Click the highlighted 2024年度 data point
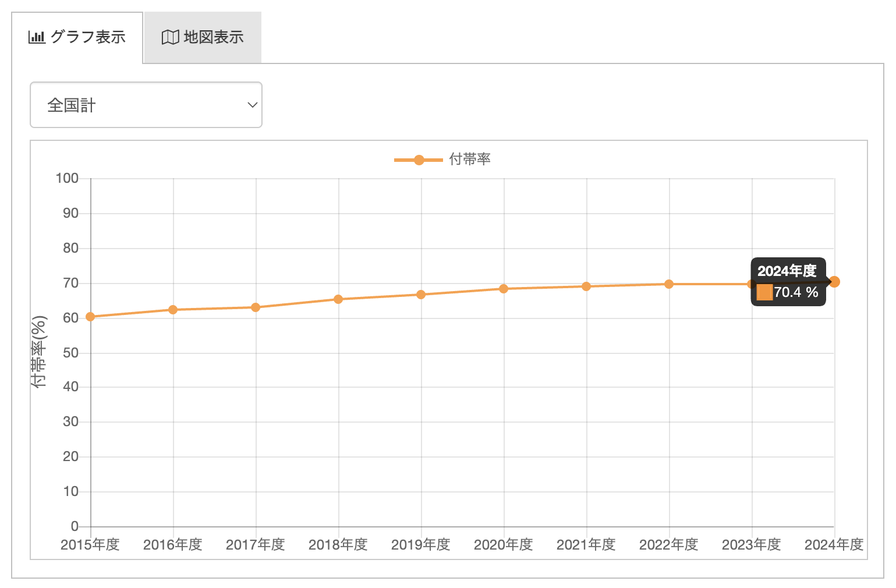 tap(834, 282)
